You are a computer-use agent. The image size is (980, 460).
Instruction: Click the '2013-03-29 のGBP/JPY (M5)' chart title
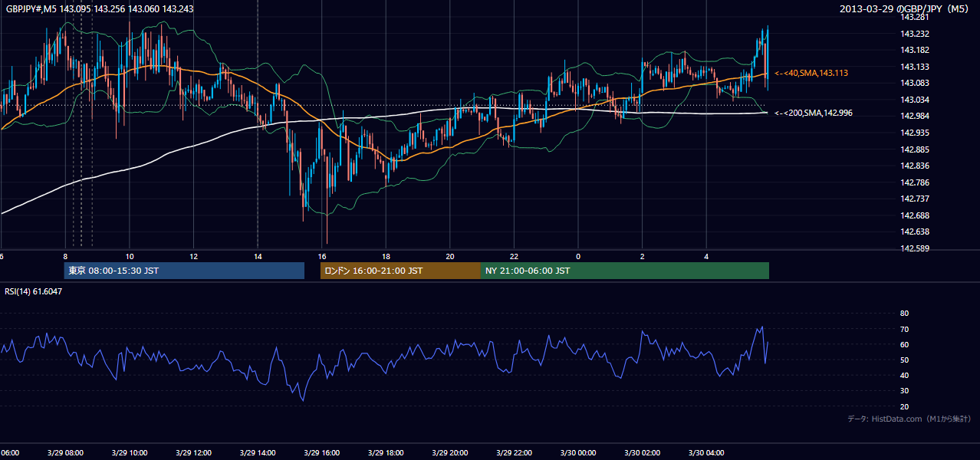click(x=906, y=8)
